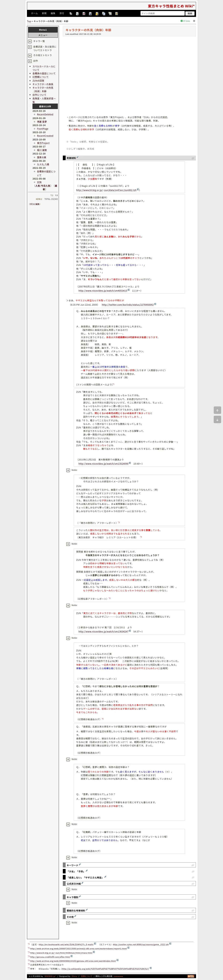223x980 pixels.
Task: Expand the Note: block just above キーワード heading
Action: (x=68, y=857)
